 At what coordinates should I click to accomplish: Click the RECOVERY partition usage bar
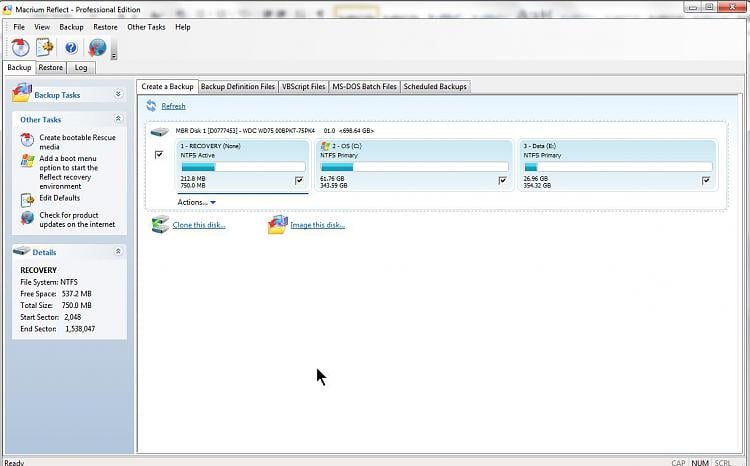[x=243, y=167]
